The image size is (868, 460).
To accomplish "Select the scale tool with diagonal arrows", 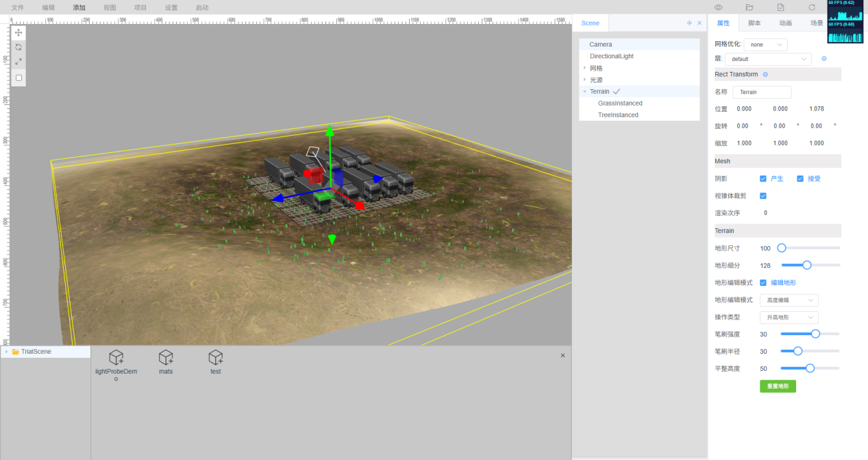I will pos(18,62).
